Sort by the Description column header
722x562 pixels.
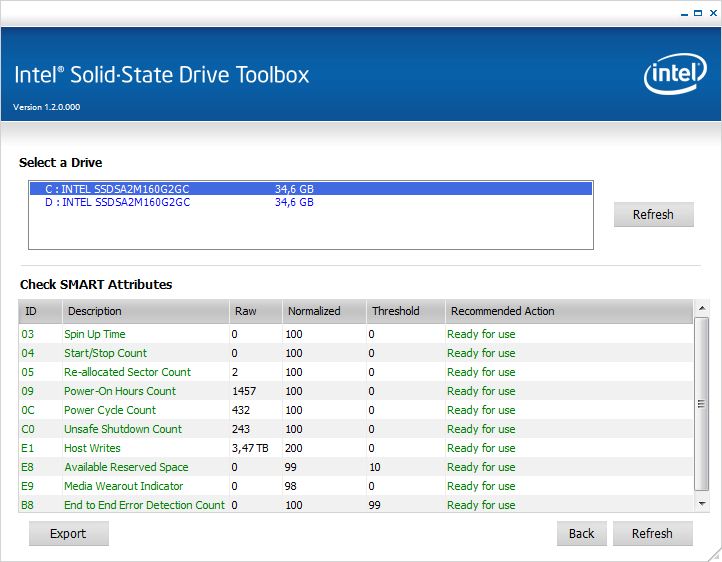[146, 311]
